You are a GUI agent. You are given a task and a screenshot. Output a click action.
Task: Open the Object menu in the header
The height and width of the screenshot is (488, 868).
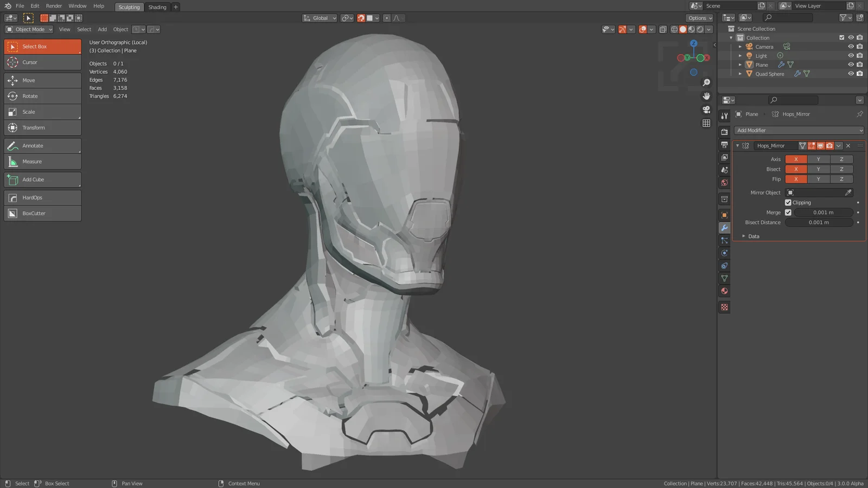[x=120, y=29]
